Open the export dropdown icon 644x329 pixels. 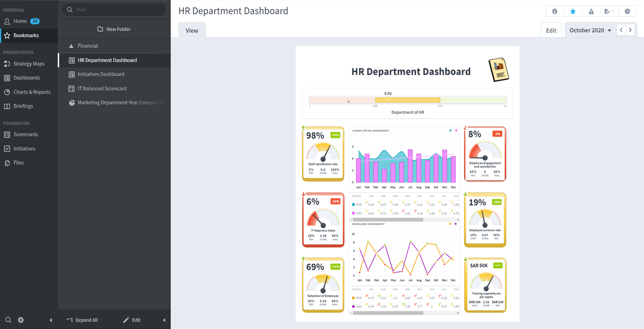click(609, 11)
